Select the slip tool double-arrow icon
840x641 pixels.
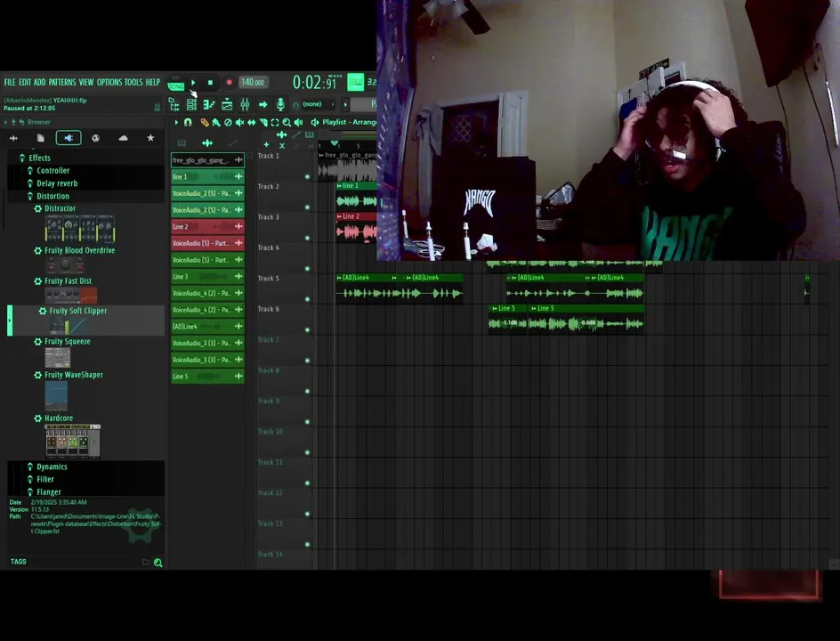click(251, 123)
